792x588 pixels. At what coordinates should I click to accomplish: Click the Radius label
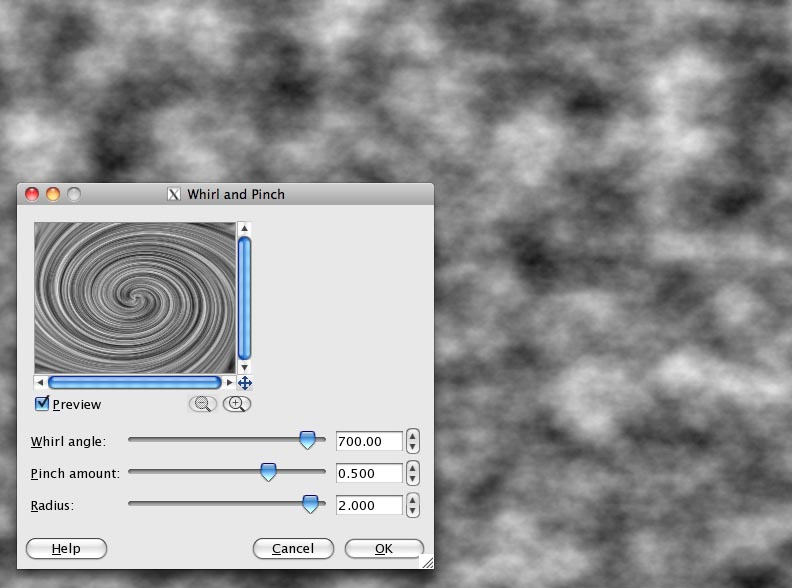coord(52,505)
